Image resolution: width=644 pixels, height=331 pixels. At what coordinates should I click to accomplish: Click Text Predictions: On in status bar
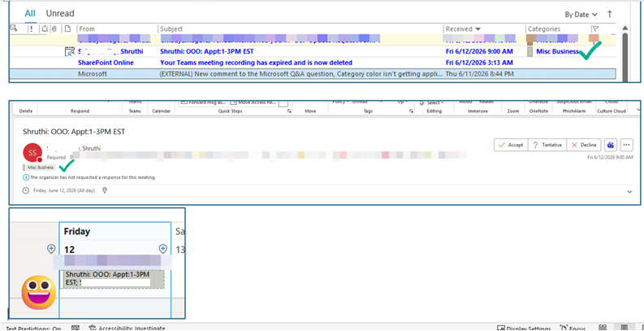pos(32,328)
